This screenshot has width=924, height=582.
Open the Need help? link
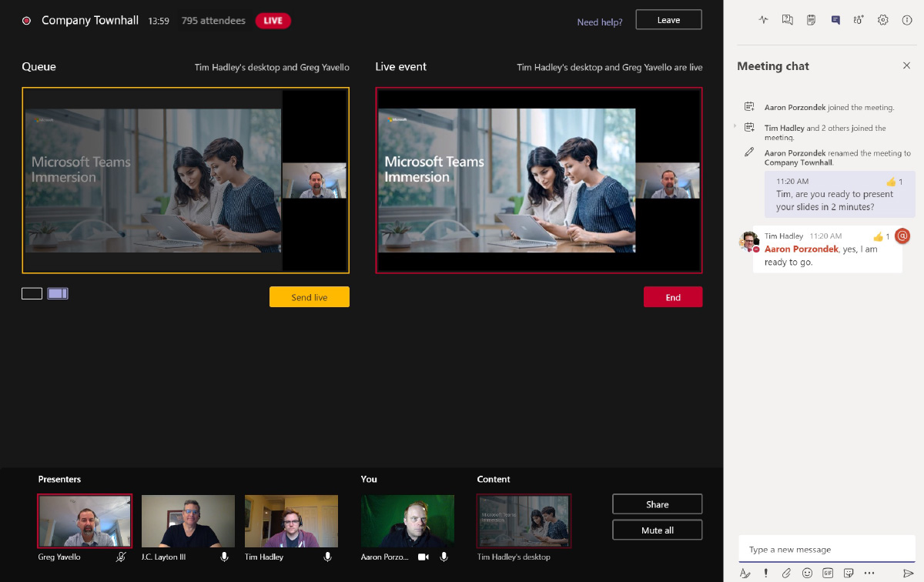pyautogui.click(x=600, y=22)
